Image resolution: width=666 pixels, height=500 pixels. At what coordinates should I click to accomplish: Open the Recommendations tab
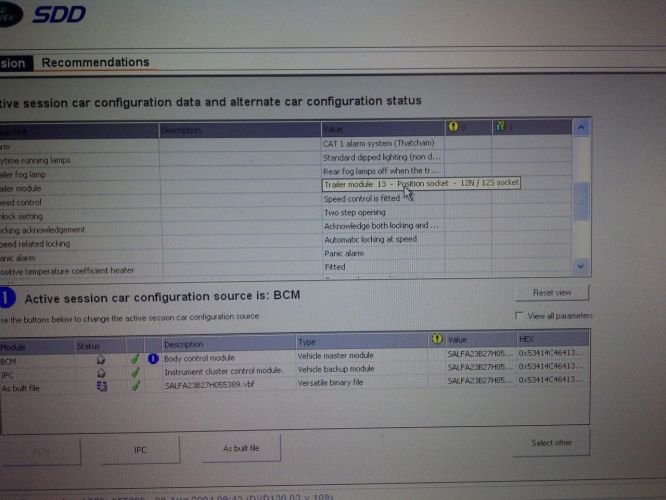[96, 62]
